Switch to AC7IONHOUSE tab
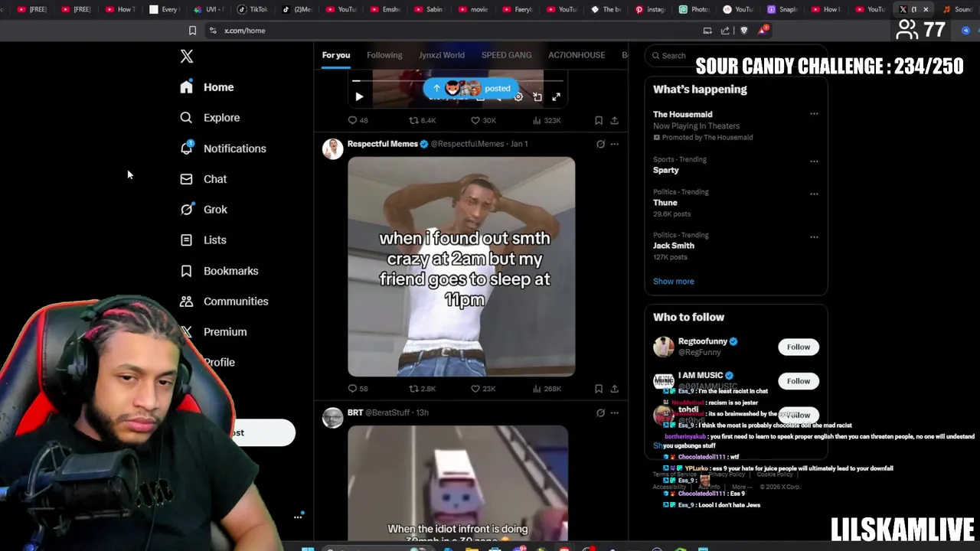 tap(577, 55)
